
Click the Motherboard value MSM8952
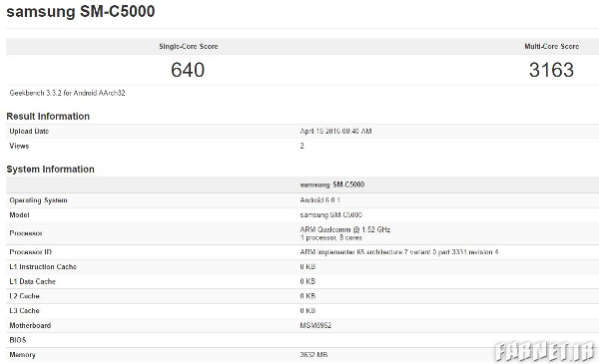tap(315, 325)
